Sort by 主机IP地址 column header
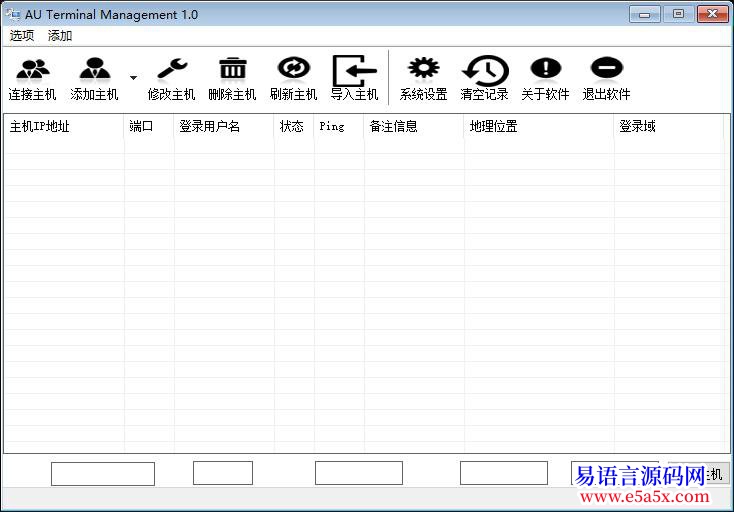This screenshot has height=512, width=734. tap(64, 126)
